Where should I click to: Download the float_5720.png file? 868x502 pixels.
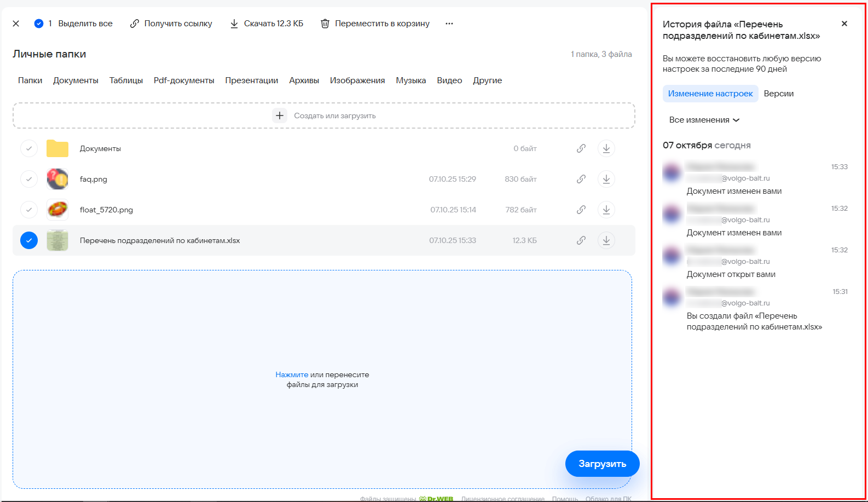(606, 210)
